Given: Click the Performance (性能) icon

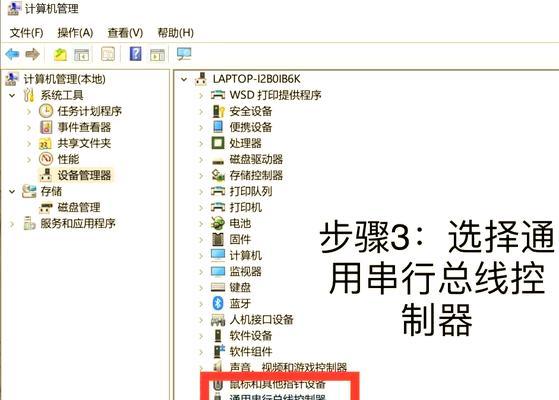Looking at the screenshot, I should pyautogui.click(x=46, y=159).
